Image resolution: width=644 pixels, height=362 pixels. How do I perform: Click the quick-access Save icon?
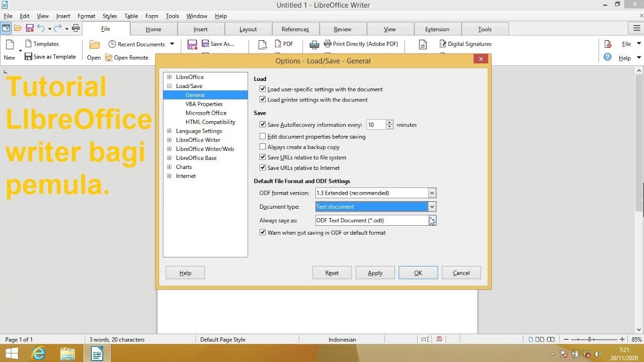[x=30, y=28]
